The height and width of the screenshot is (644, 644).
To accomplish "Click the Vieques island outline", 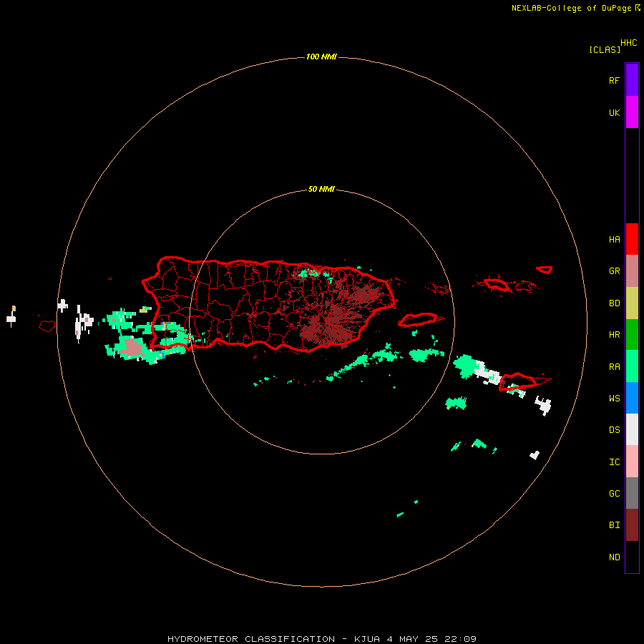I will pyautogui.click(x=418, y=320).
